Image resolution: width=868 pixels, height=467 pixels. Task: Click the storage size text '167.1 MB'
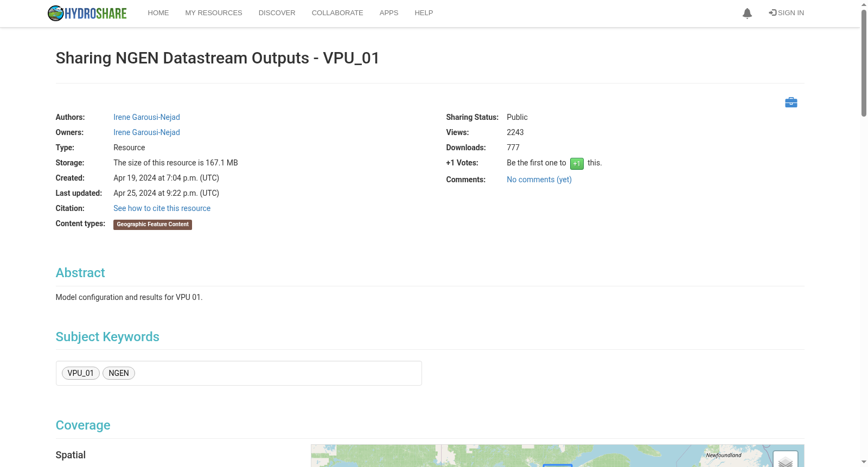click(x=222, y=163)
